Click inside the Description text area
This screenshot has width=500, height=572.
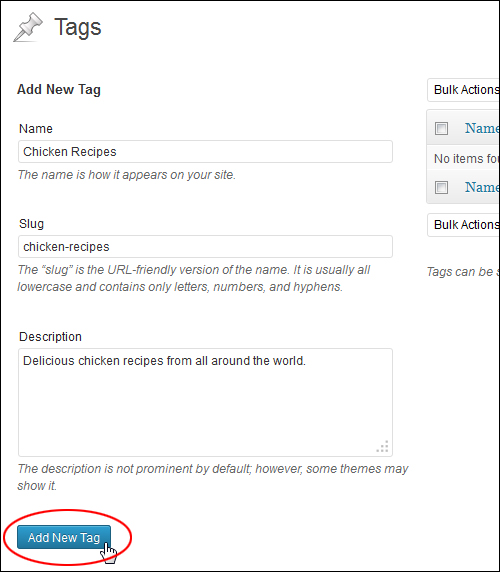click(205, 402)
